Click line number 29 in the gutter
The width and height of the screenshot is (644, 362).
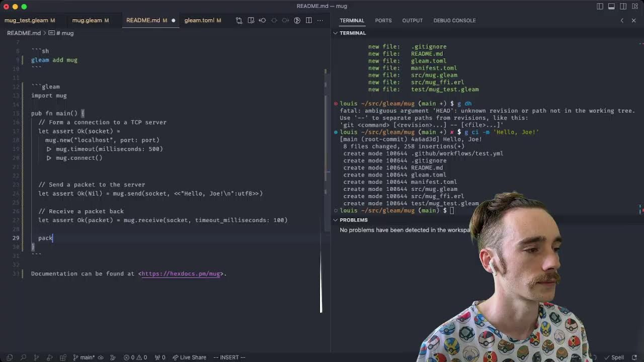click(x=15, y=238)
